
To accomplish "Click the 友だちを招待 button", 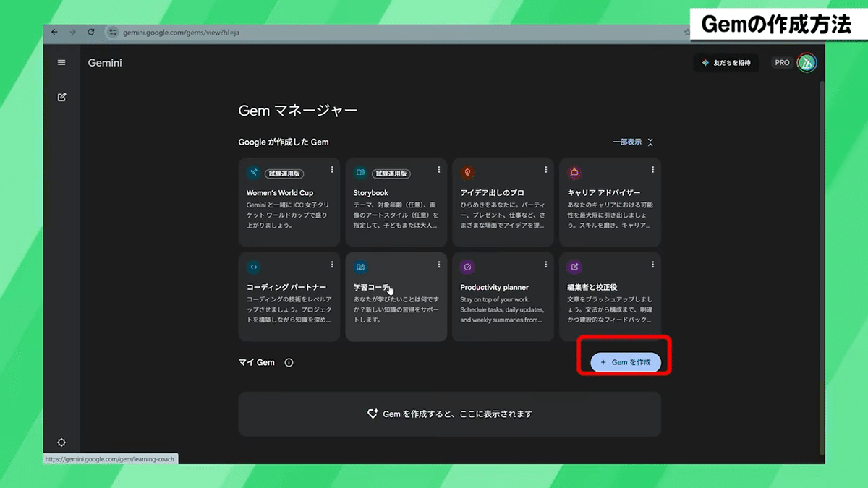I will pos(726,63).
